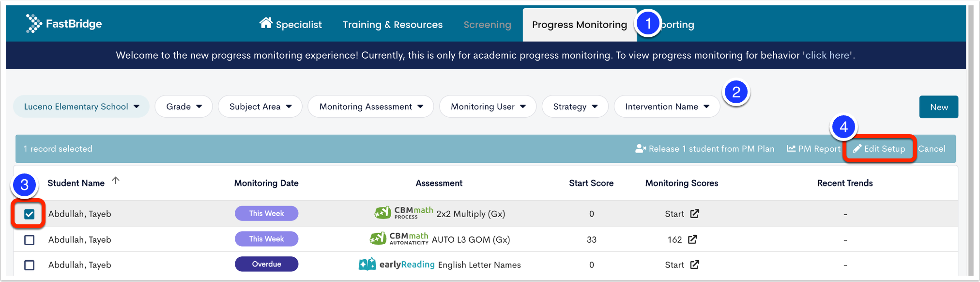Check the English Letter Names row checkbox

(30, 265)
